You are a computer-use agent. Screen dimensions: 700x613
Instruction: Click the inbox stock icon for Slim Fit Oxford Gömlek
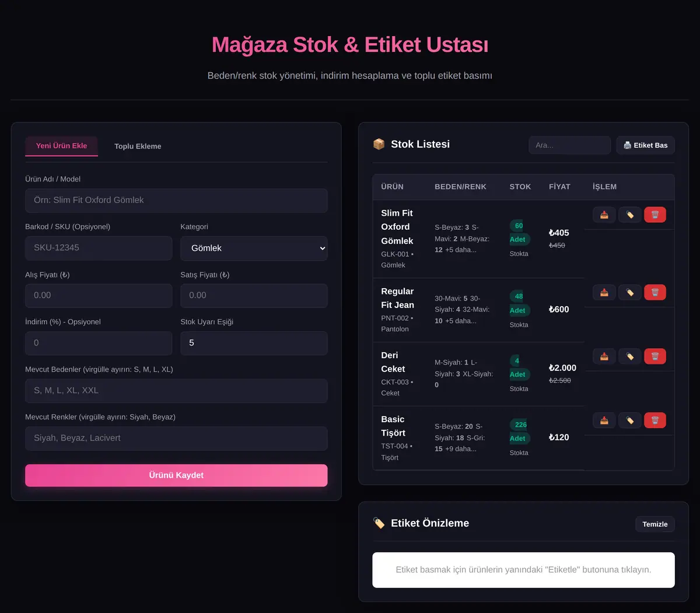tap(604, 215)
